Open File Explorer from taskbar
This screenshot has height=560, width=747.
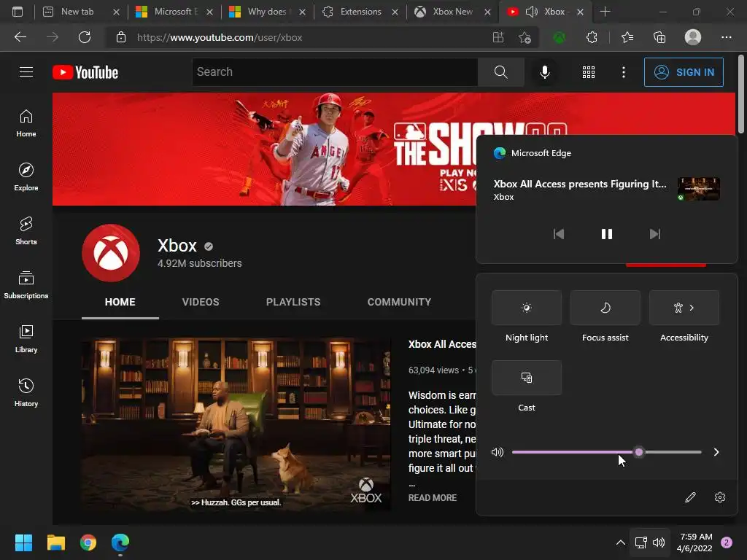click(x=55, y=542)
